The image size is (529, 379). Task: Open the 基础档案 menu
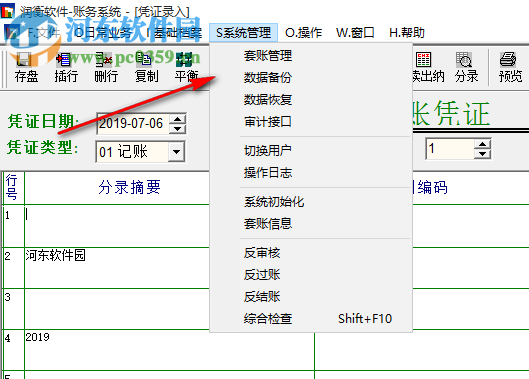174,33
